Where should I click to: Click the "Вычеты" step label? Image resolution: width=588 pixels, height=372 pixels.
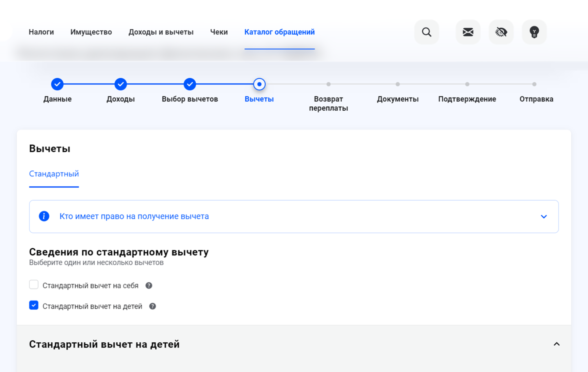259,99
